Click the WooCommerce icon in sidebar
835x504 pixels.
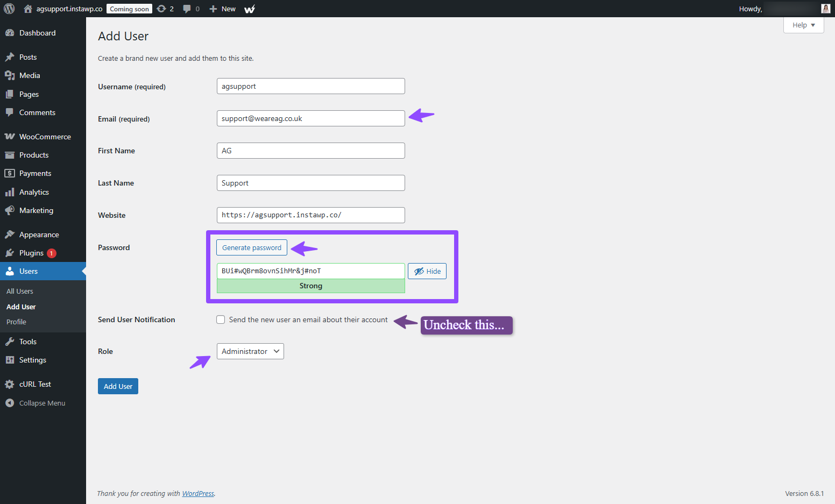pyautogui.click(x=10, y=137)
